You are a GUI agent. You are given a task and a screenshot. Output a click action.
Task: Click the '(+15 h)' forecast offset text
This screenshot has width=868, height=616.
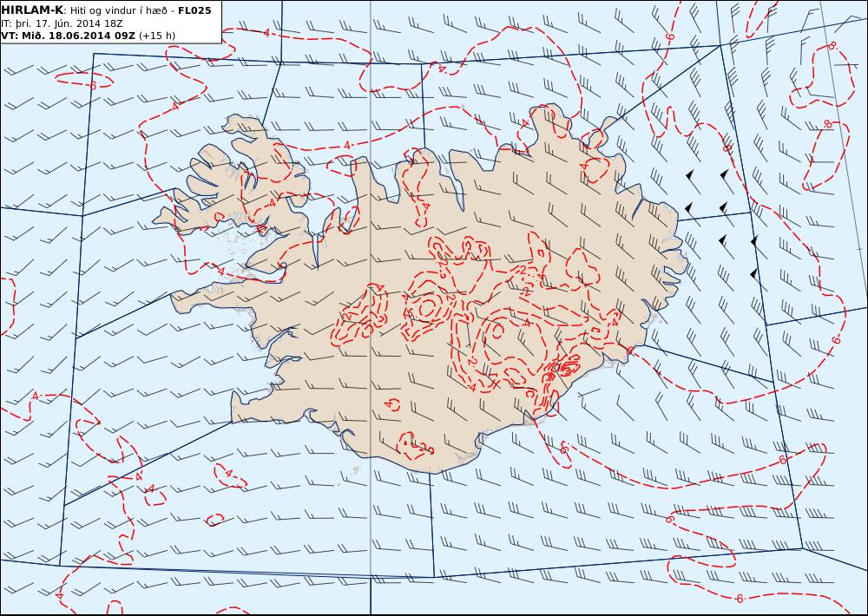coord(156,36)
